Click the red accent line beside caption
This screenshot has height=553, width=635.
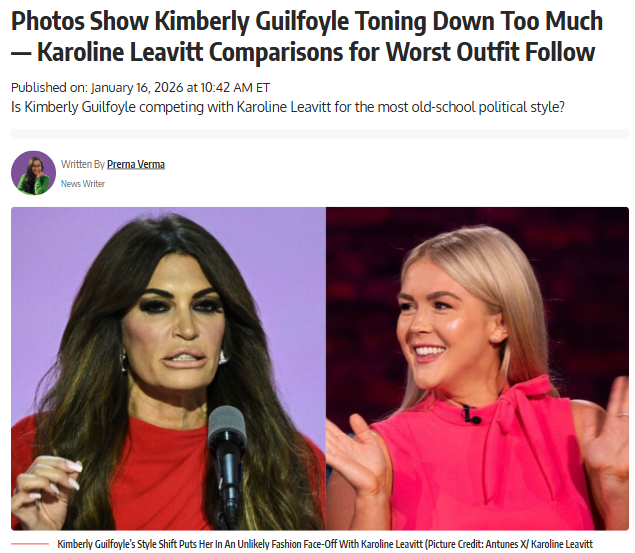click(30, 544)
